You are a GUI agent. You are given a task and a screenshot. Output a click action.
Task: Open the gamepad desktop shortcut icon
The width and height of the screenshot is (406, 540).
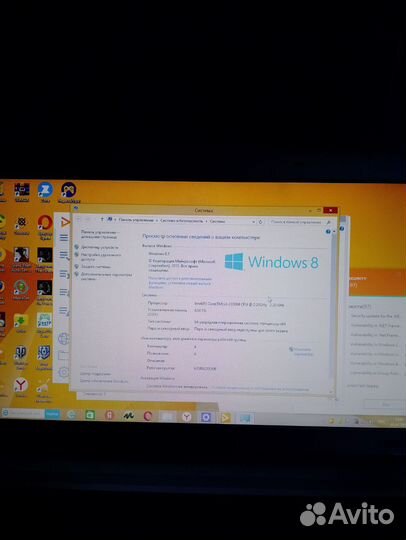click(69, 192)
